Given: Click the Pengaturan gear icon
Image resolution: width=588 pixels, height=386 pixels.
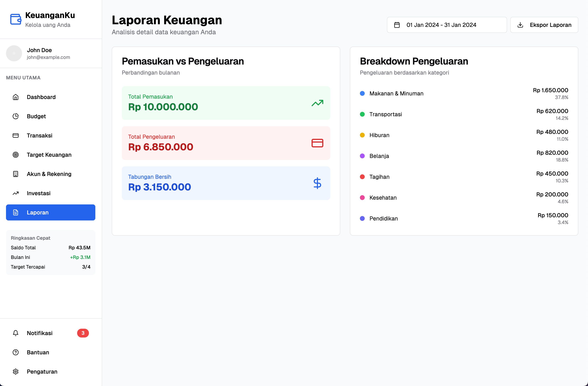Looking at the screenshot, I should [16, 372].
